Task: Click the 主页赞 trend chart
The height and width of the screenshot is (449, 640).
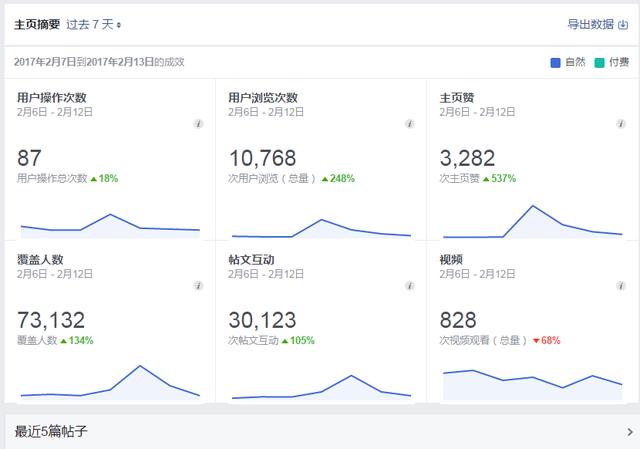Action: [533, 222]
